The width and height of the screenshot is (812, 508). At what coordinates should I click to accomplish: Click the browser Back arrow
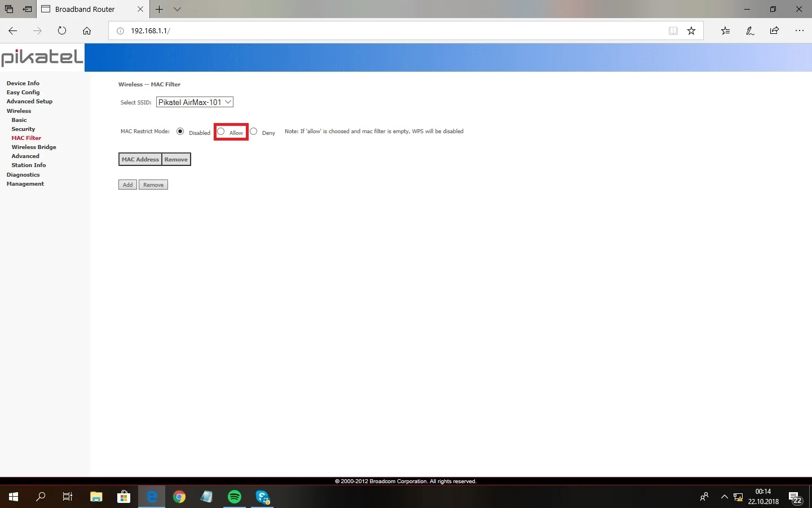tap(13, 31)
